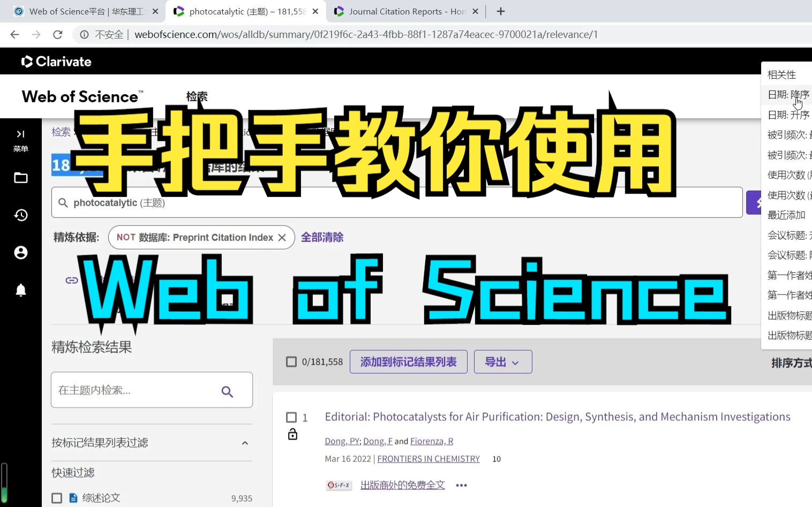Open author Dong, PY link
Screen dimensions: 812x507
pyautogui.click(x=342, y=441)
